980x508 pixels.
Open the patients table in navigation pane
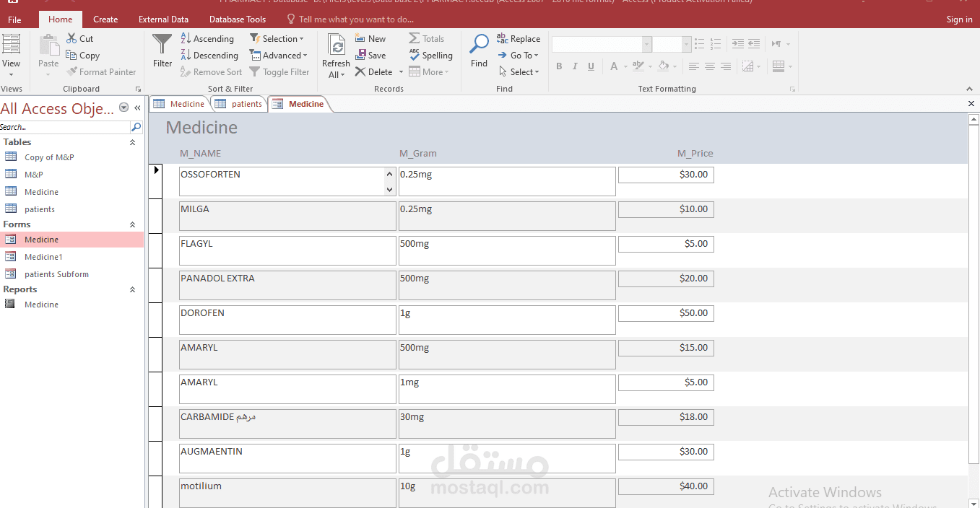(40, 209)
